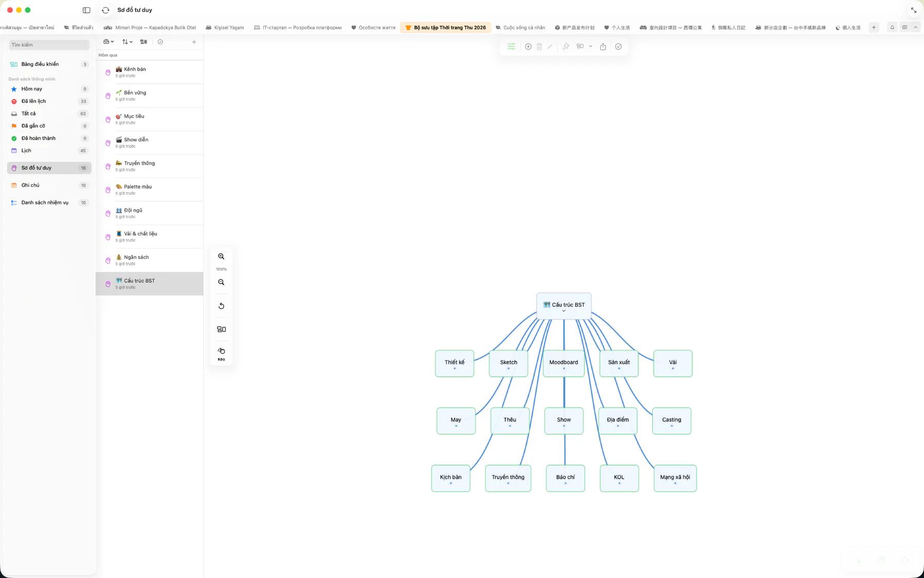Click the zoom out magnifier icon
924x578 pixels.
point(221,282)
